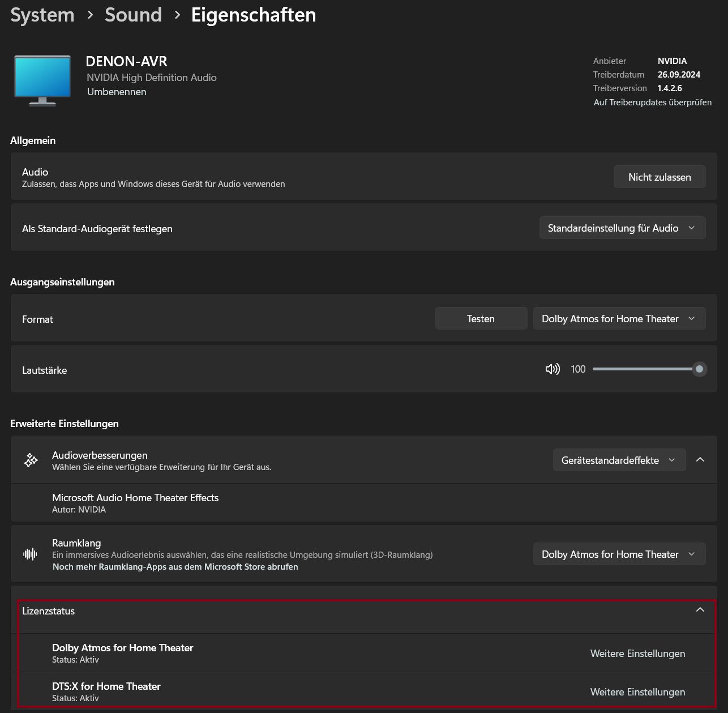Screen dimensions: 728x713
Task: Click the DTS:X for Home Theater license name
Action: click(x=106, y=686)
